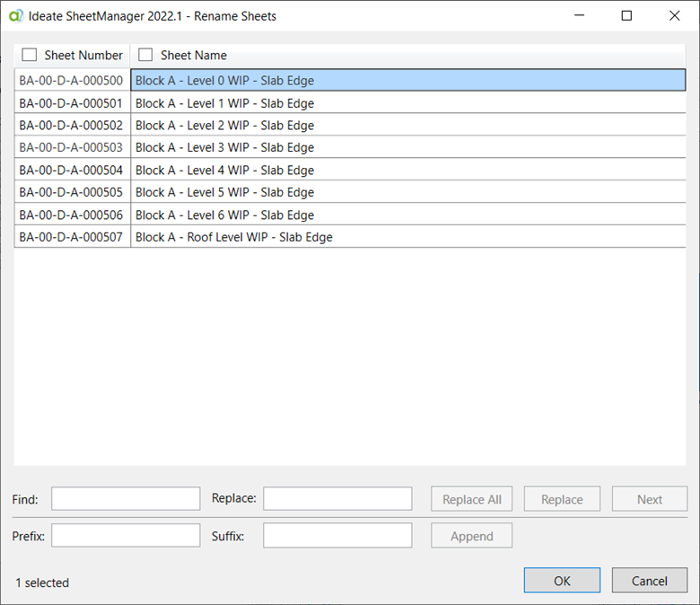
Task: Click the Replace button
Action: (x=562, y=499)
